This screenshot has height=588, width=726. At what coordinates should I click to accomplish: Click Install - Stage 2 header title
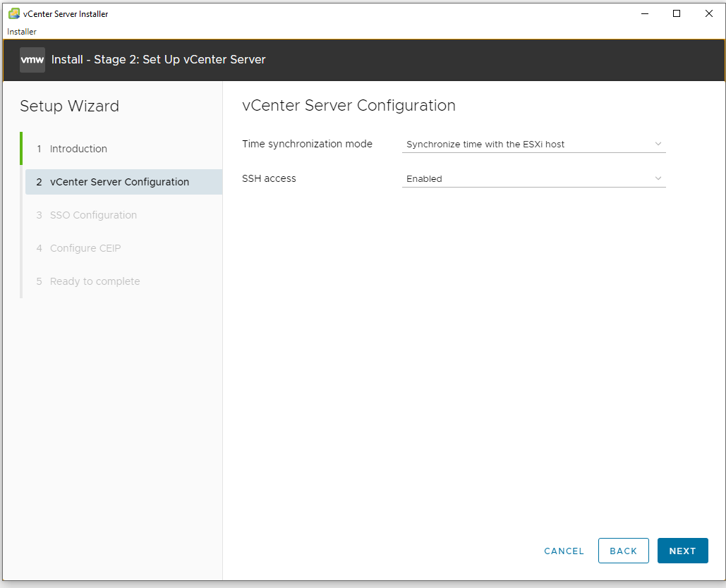pyautogui.click(x=158, y=60)
